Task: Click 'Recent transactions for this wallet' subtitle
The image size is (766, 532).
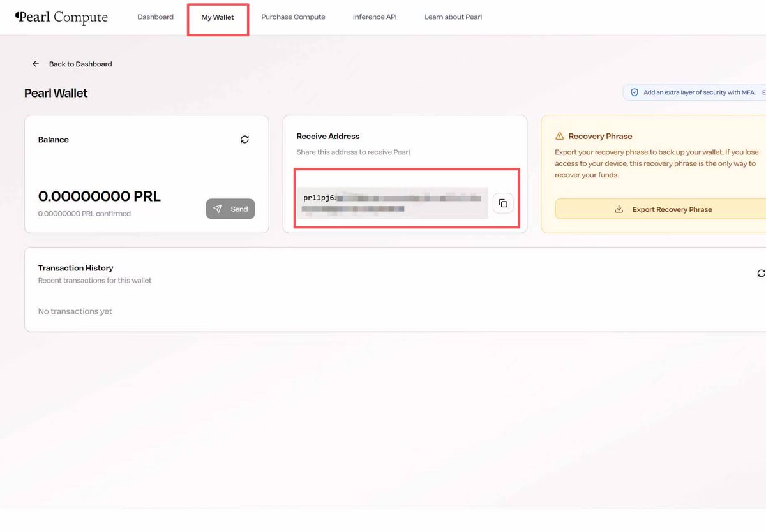Action: (95, 281)
